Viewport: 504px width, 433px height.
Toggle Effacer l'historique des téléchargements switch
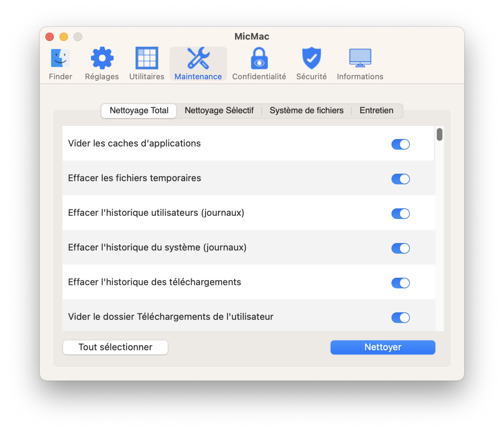pyautogui.click(x=400, y=283)
